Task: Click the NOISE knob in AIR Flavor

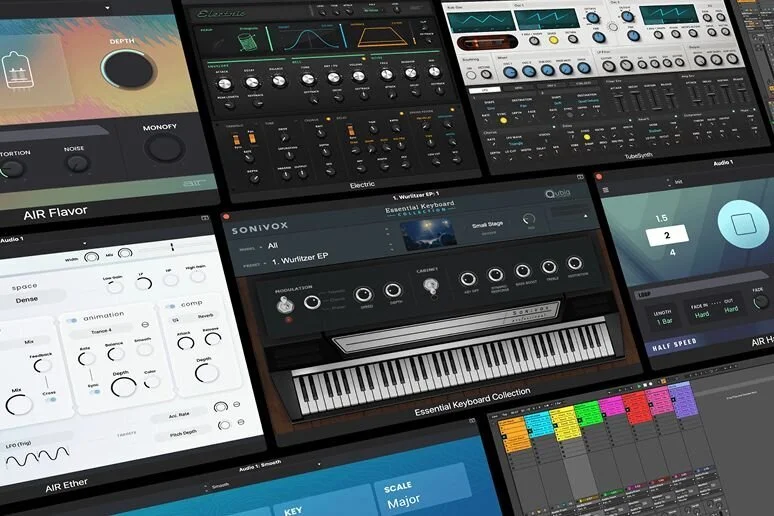Action: 77,162
